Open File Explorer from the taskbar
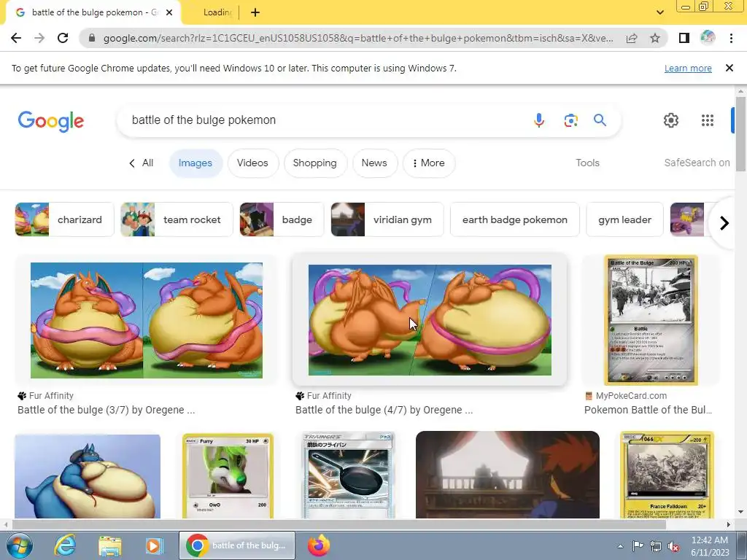This screenshot has height=560, width=747. 110,545
